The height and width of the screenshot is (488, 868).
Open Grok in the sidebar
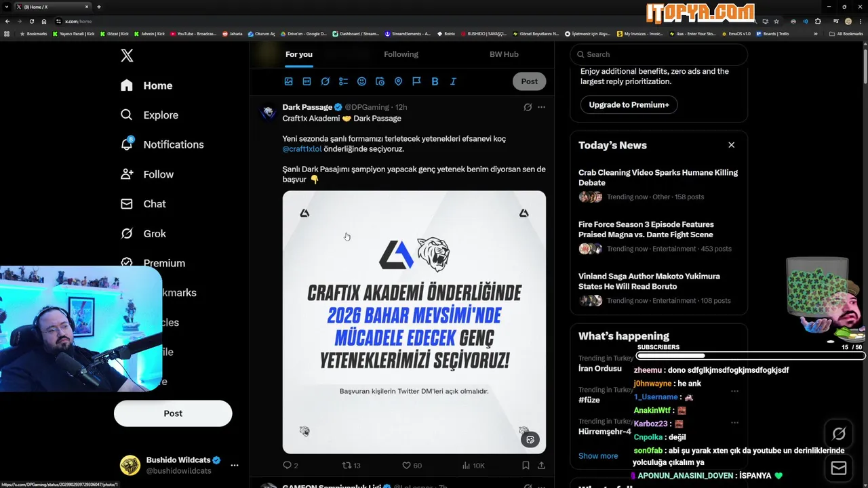[x=143, y=234]
